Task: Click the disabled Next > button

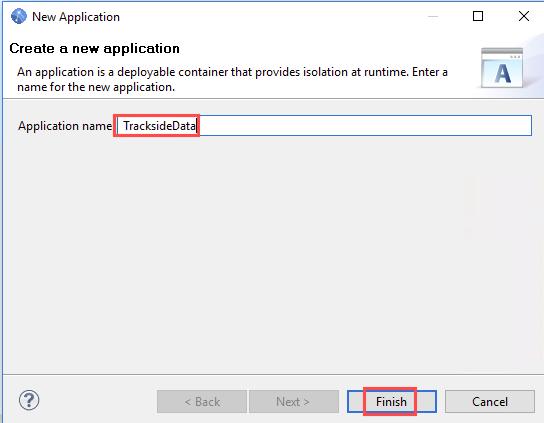Action: tap(294, 401)
